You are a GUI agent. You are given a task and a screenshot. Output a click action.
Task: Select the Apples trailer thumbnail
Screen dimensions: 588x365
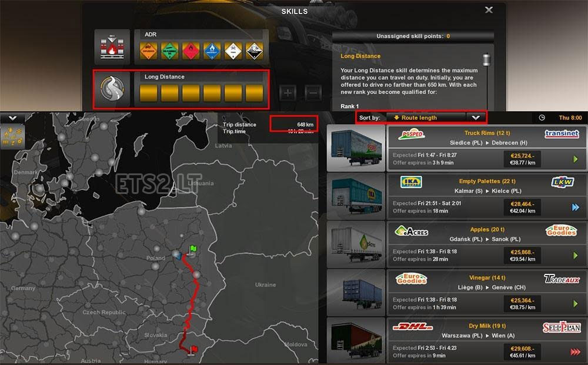[x=356, y=245]
